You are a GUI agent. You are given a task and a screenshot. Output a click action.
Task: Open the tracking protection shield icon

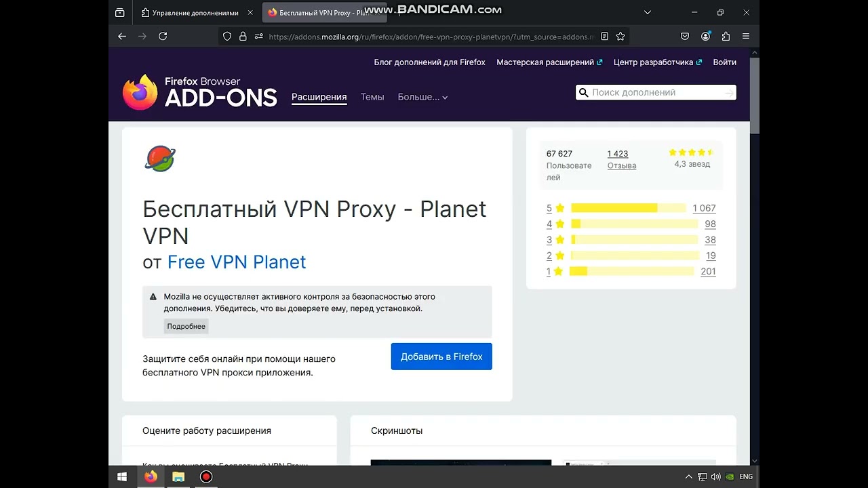coord(227,37)
